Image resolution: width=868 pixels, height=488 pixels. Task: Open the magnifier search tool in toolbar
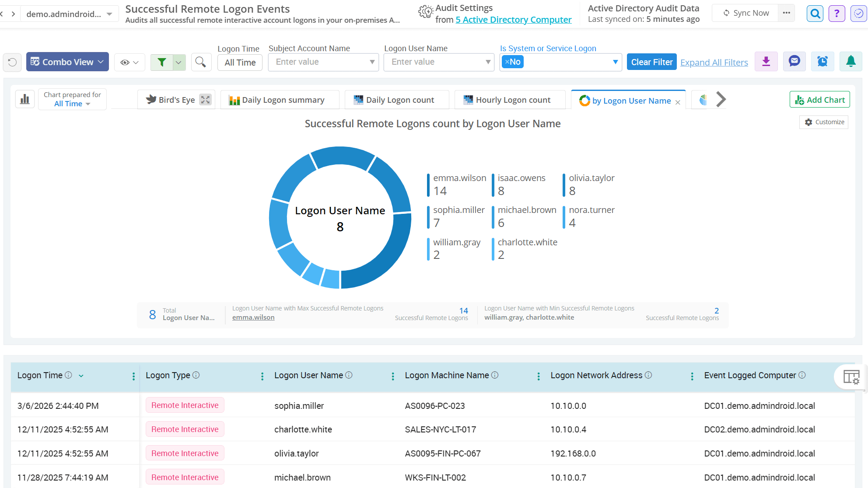(201, 62)
